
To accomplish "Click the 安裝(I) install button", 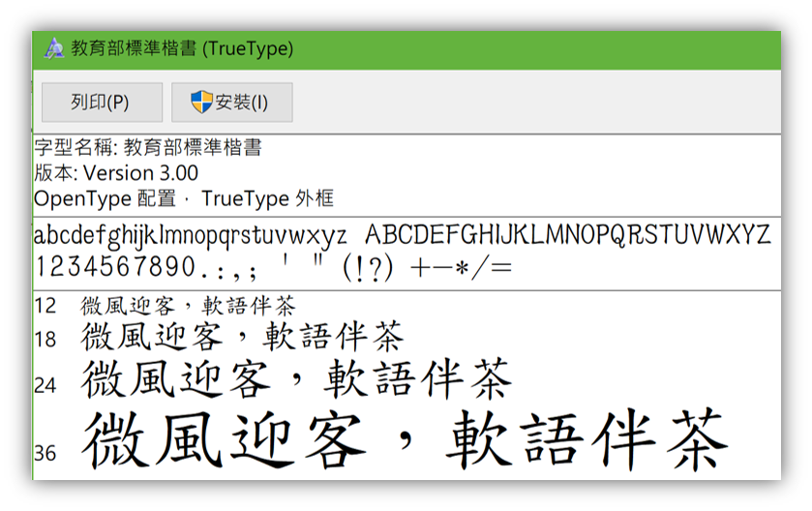I will 232,103.
